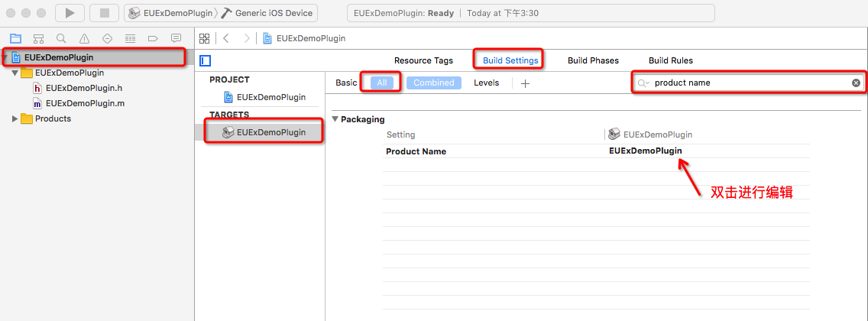The image size is (868, 321).
Task: Collapse the EUExDemoPlugin yellow group folder
Action: 15,73
